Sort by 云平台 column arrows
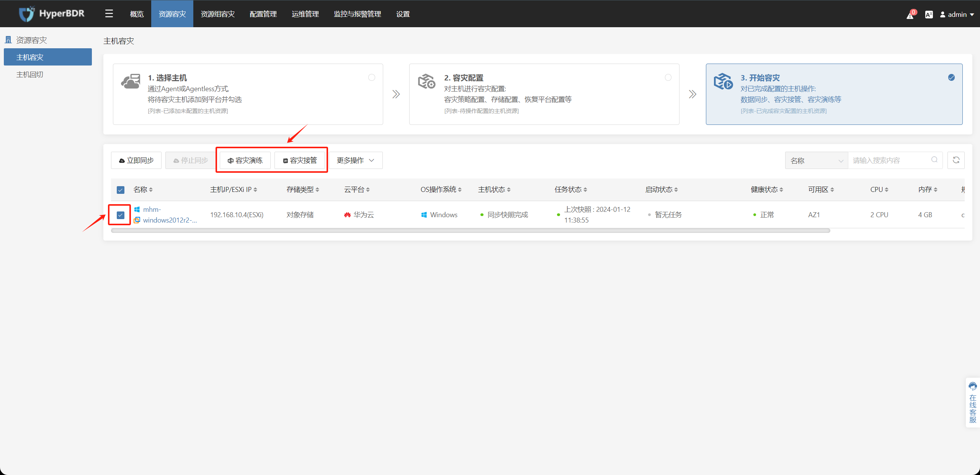This screenshot has width=980, height=475. 368,190
